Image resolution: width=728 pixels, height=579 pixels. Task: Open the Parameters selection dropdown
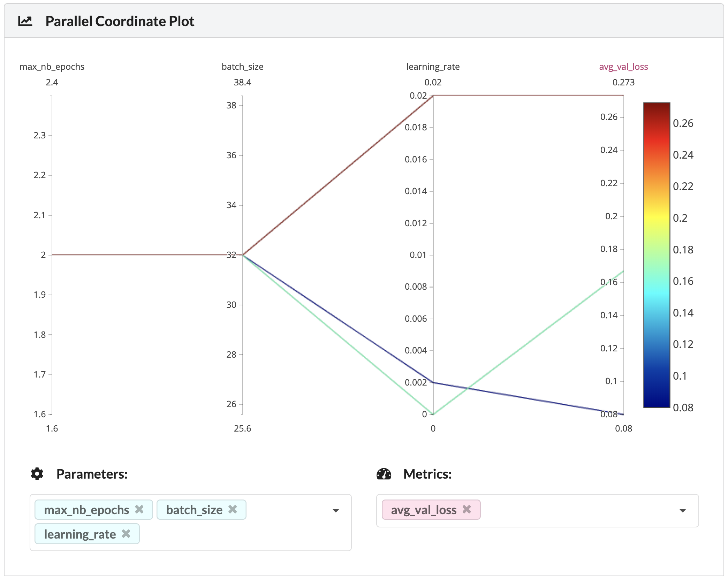pos(335,510)
